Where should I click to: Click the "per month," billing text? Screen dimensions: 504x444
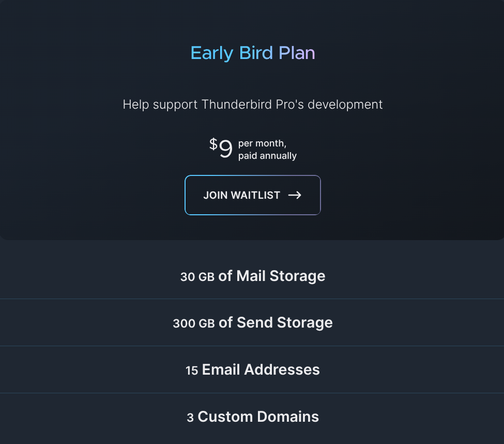[262, 143]
